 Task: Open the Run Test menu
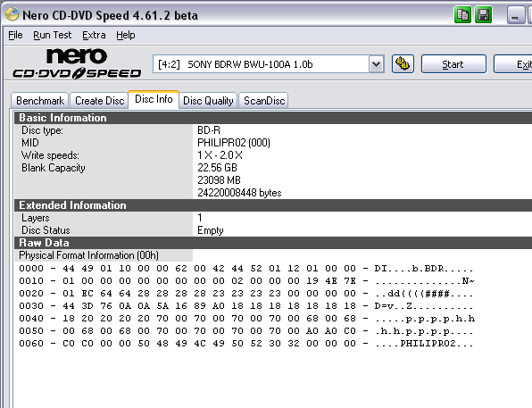(53, 35)
